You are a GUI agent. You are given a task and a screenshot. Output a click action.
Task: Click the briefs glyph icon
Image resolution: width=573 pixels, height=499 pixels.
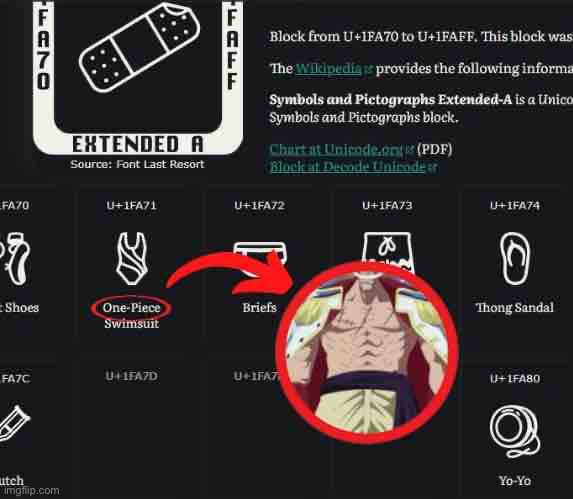[x=260, y=251]
